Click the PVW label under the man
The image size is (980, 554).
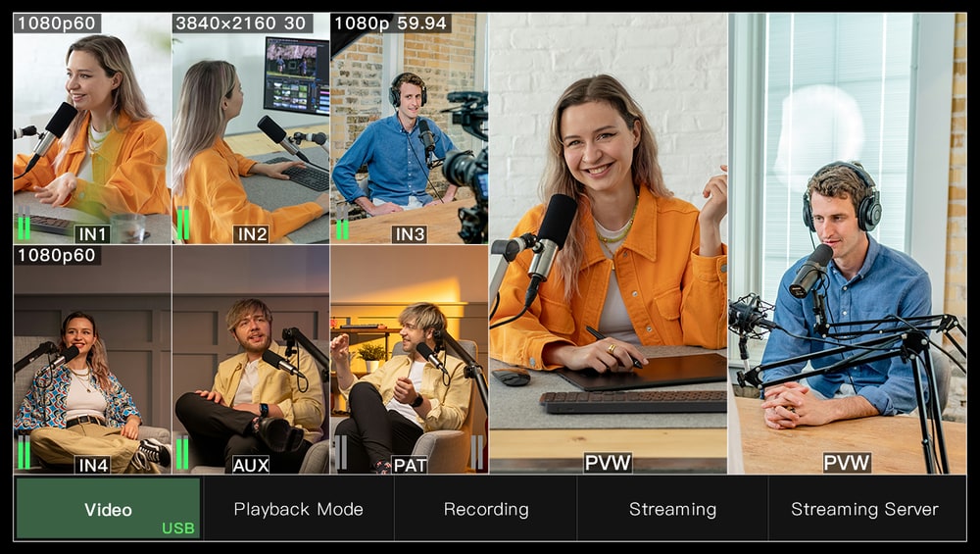(x=847, y=463)
